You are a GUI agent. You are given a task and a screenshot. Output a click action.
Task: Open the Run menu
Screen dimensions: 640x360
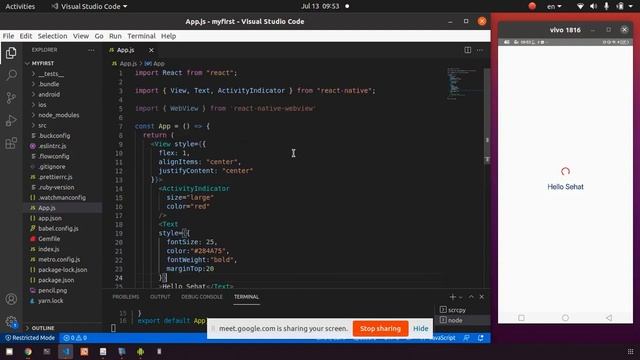tap(115, 36)
